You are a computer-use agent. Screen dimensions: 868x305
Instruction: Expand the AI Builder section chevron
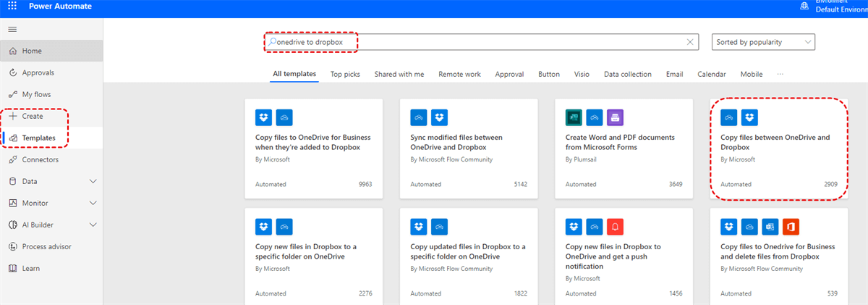click(x=93, y=225)
